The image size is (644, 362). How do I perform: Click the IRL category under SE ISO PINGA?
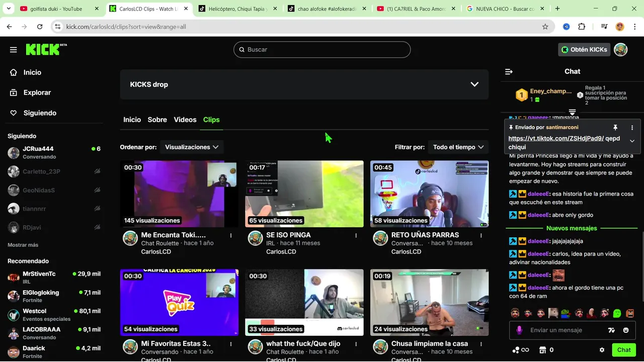(271, 243)
